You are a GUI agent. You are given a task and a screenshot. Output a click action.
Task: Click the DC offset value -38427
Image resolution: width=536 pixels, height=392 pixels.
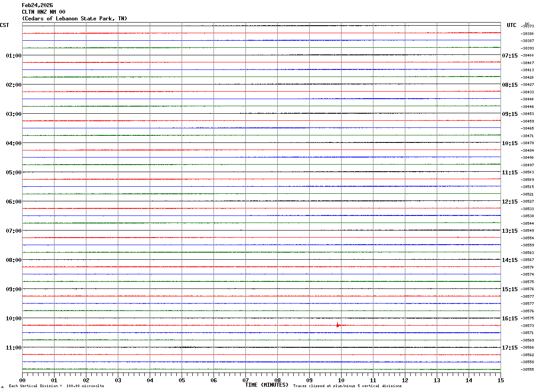pyautogui.click(x=527, y=85)
